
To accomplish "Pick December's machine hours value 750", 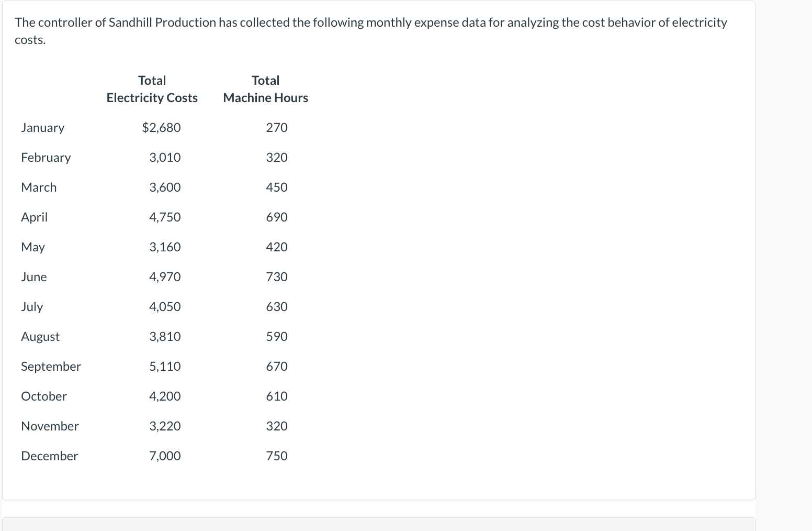I will click(x=277, y=456).
